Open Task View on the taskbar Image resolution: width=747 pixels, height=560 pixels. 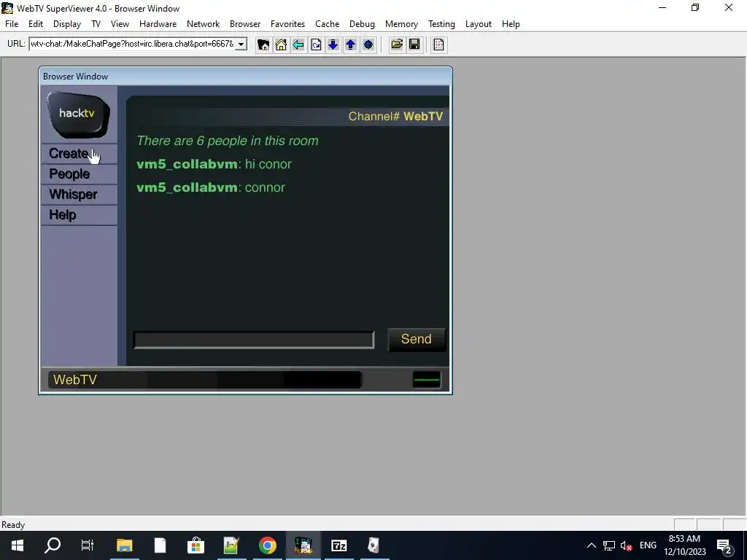point(88,545)
